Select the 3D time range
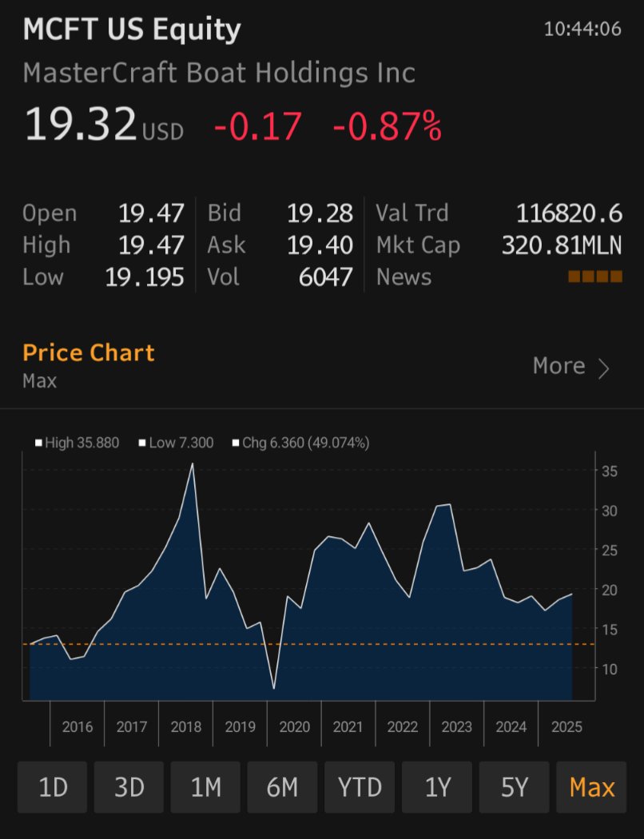This screenshot has height=839, width=644. coord(129,787)
